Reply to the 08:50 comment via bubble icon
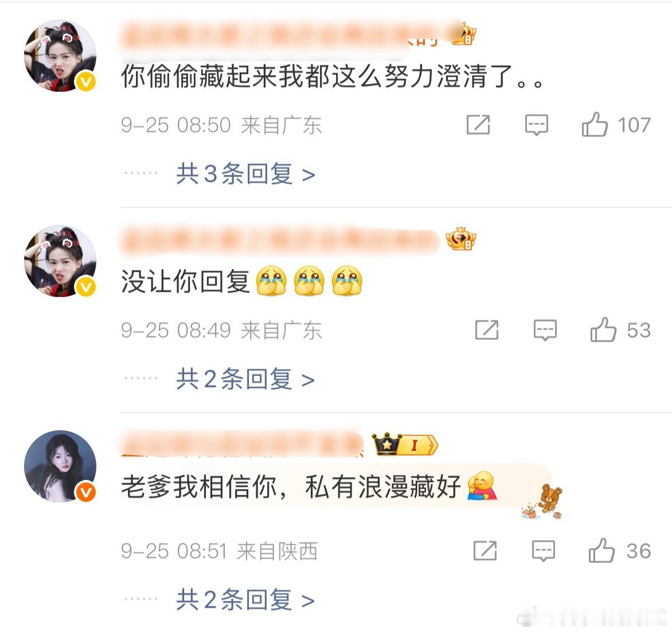 (537, 125)
